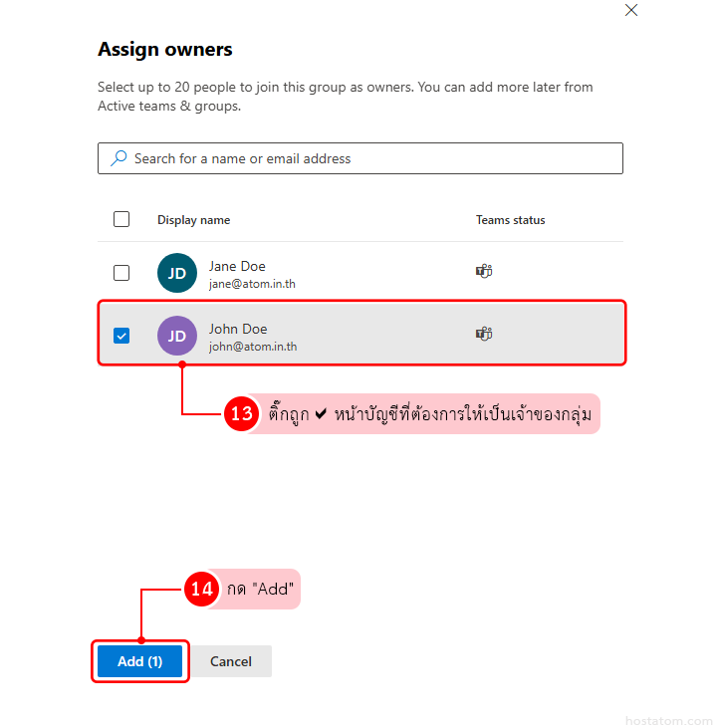
Task: Uncheck the John Doe checkbox
Action: [121, 336]
